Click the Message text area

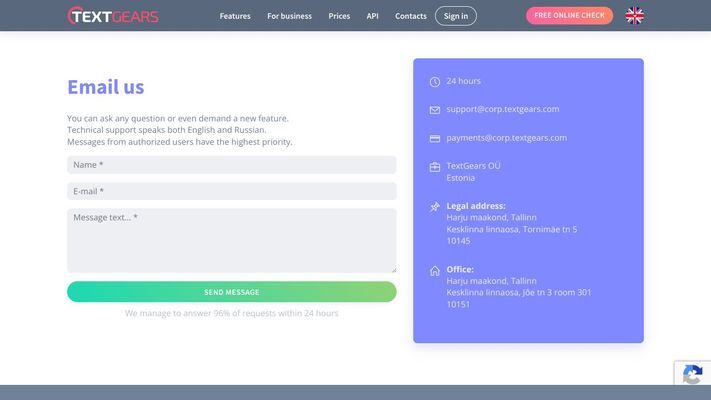231,240
